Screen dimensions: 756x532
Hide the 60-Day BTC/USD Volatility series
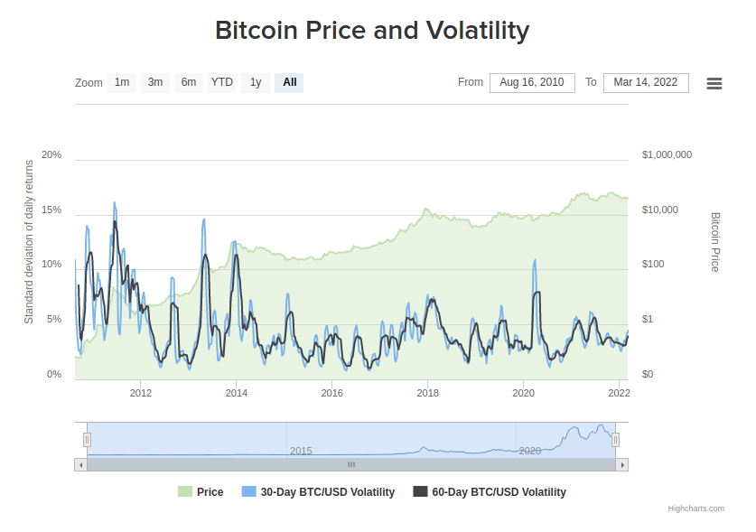(499, 492)
